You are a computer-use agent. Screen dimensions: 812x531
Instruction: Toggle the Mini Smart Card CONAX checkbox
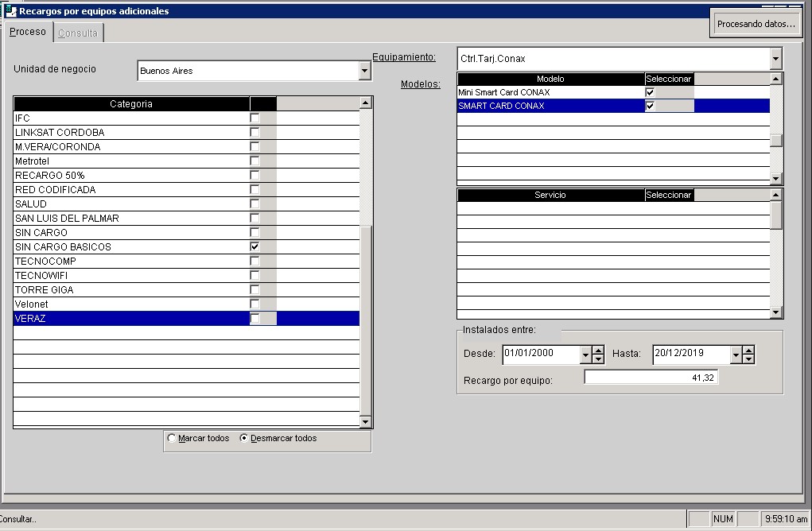650,92
